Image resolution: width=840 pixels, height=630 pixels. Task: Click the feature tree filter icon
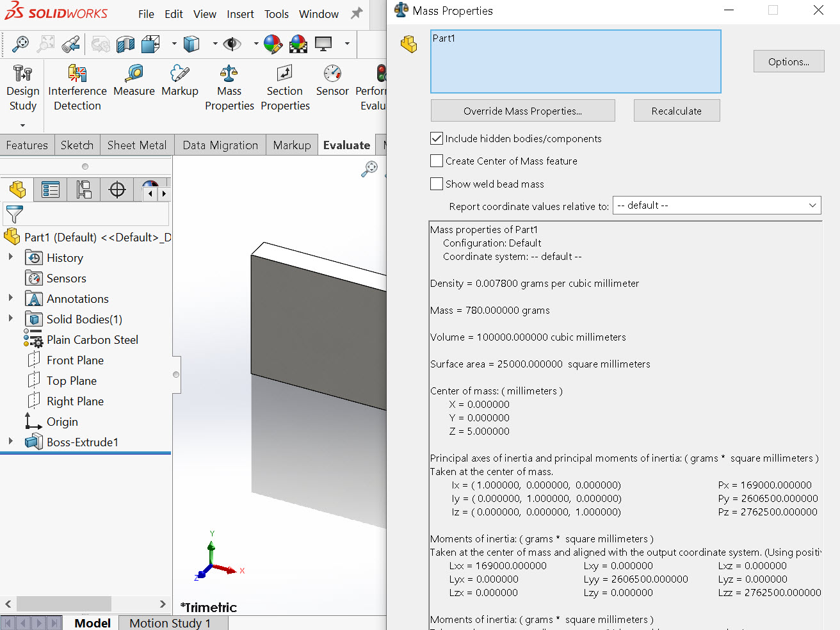click(14, 214)
